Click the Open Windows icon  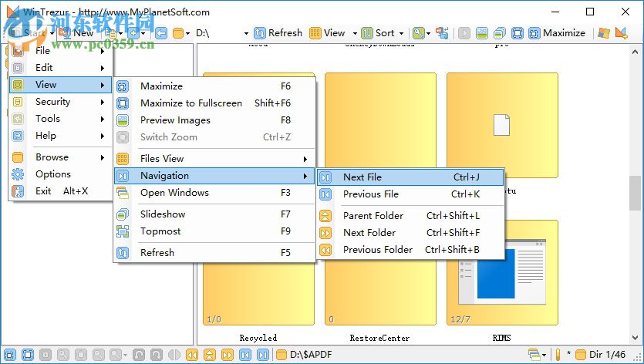[122, 193]
